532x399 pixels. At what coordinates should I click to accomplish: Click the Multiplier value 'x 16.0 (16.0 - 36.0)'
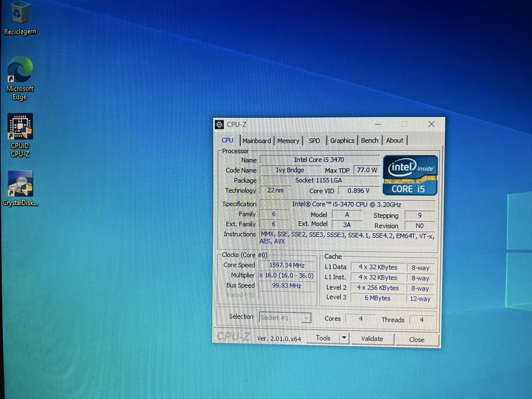[287, 275]
